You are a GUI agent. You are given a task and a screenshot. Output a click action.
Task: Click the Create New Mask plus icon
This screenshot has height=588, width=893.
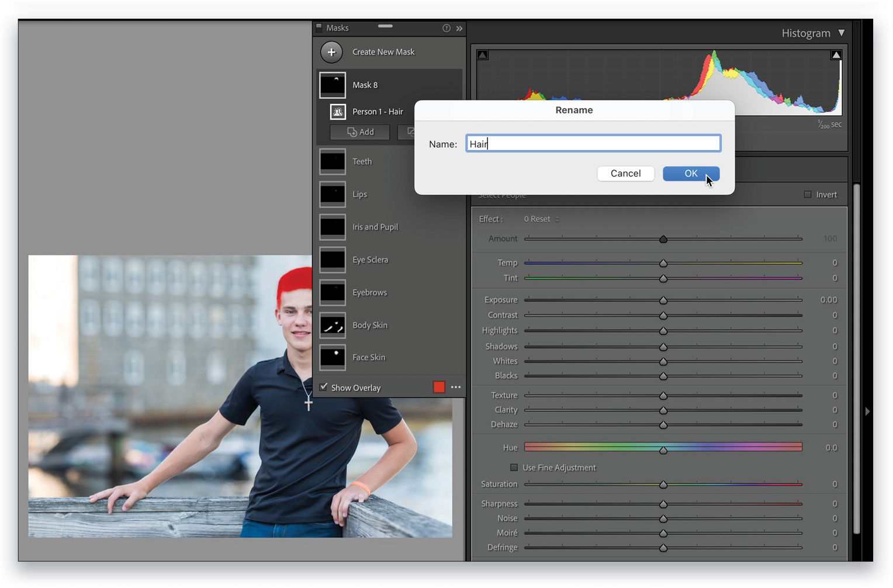click(x=331, y=52)
